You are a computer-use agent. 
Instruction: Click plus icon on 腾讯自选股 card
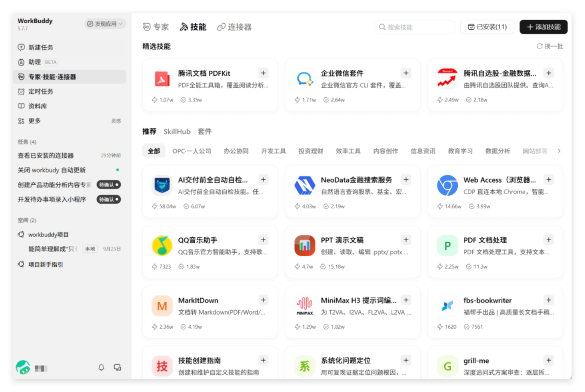(548, 73)
